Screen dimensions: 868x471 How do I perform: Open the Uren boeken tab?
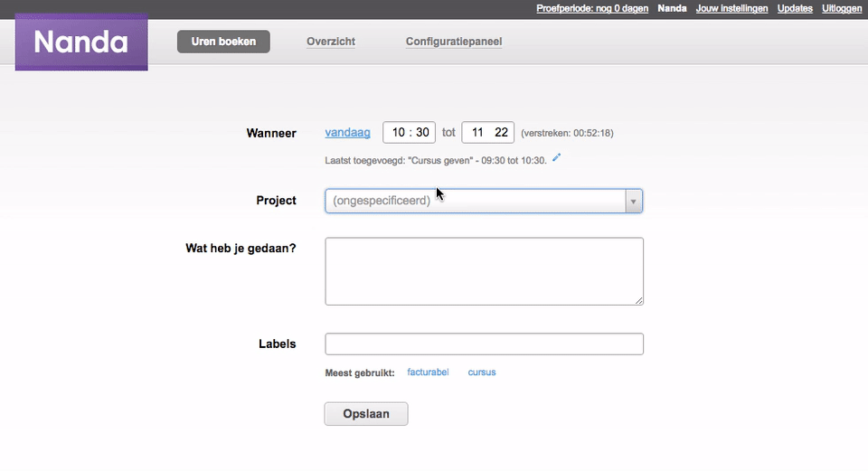[223, 42]
